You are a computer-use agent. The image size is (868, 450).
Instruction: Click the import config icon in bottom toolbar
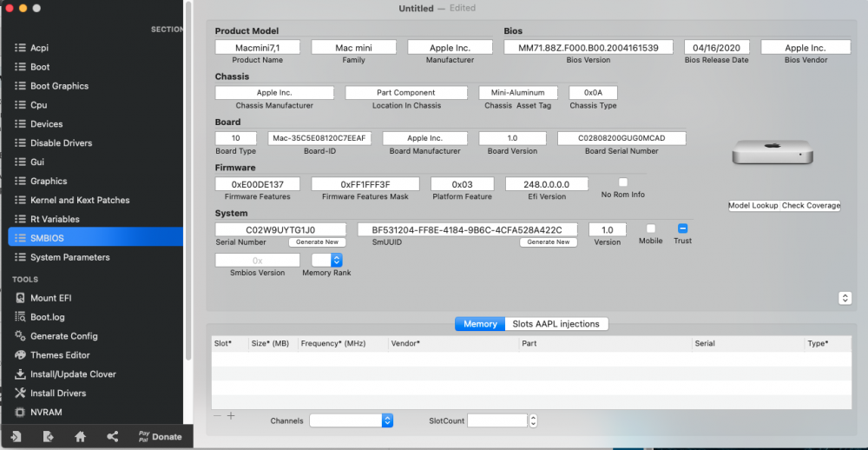[x=16, y=437]
